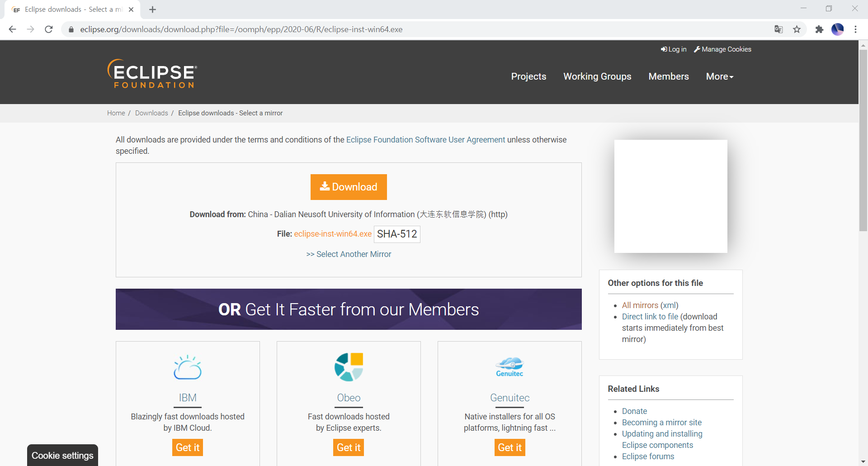Close the Eclipse downloads tab
The width and height of the screenshot is (868, 466).
coord(131,10)
